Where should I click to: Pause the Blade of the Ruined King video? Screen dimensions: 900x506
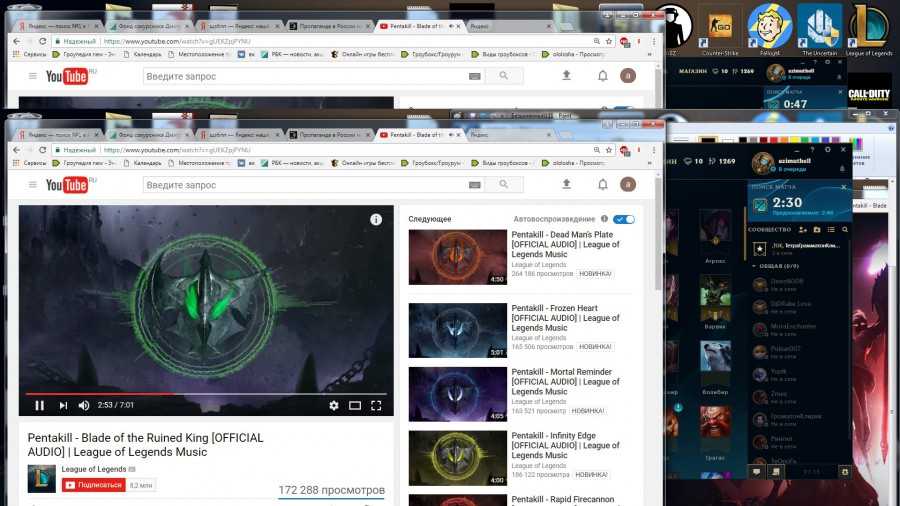pyautogui.click(x=40, y=405)
